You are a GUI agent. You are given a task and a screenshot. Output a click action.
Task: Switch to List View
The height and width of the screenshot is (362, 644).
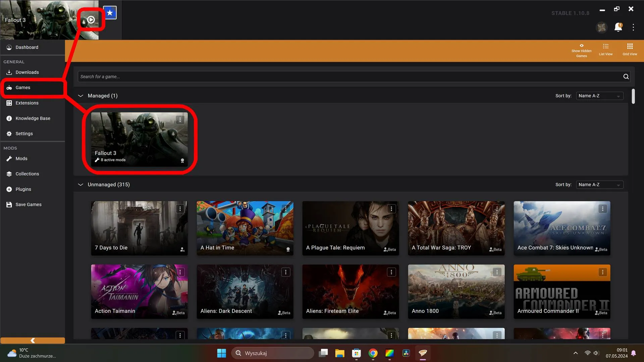tap(605, 50)
